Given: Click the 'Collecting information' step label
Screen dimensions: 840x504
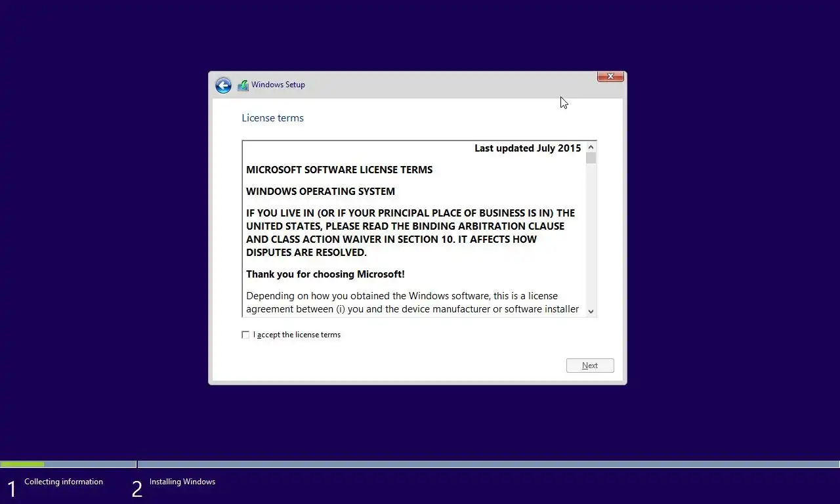Looking at the screenshot, I should coord(64,482).
